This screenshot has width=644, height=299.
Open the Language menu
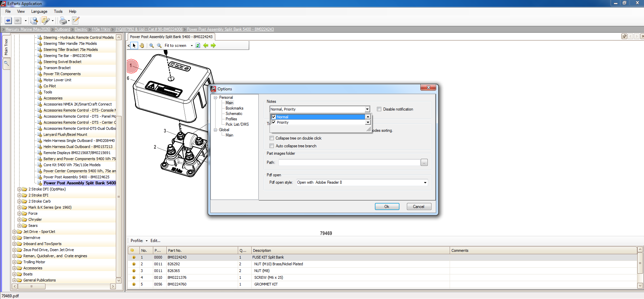pos(39,11)
